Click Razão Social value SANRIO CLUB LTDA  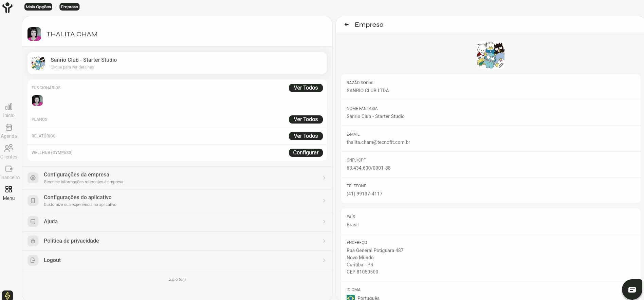coord(368,91)
